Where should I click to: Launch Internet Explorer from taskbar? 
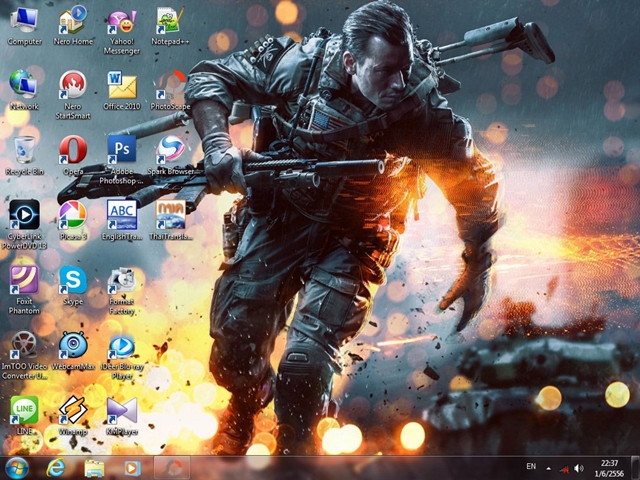[56, 468]
